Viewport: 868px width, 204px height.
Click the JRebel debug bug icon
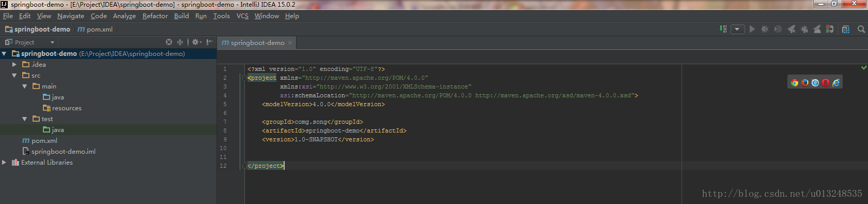tap(804, 29)
